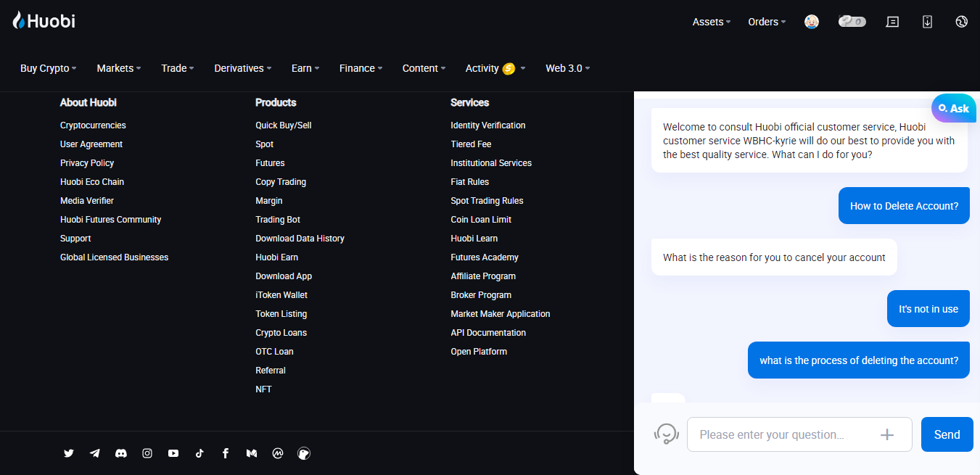Open the CoinGecko icon in footer
The height and width of the screenshot is (475, 980).
pyautogui.click(x=304, y=453)
